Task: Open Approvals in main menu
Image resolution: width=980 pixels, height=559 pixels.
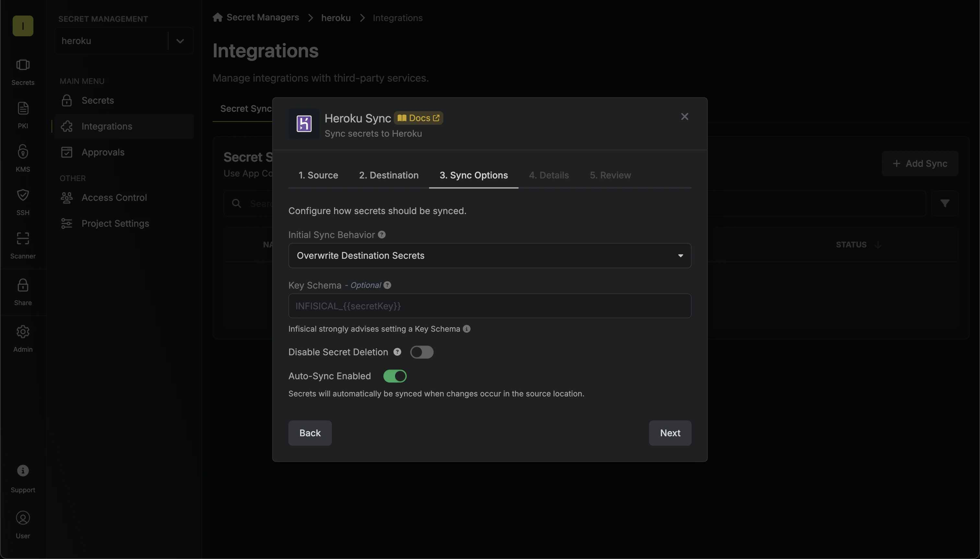Action: 124,153
